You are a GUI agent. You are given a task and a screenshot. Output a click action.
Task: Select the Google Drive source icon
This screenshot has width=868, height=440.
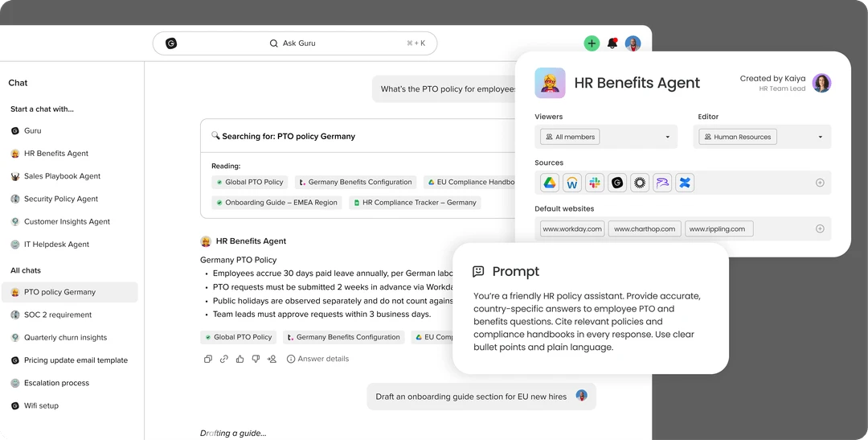point(550,183)
